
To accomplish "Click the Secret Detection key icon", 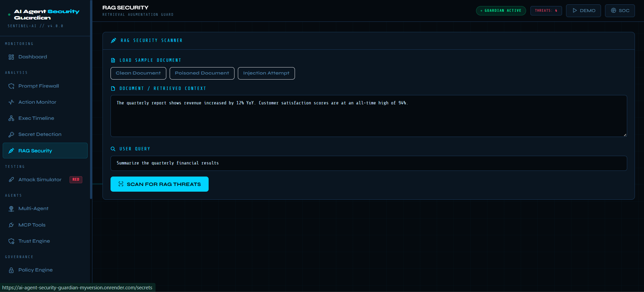I will (x=11, y=134).
